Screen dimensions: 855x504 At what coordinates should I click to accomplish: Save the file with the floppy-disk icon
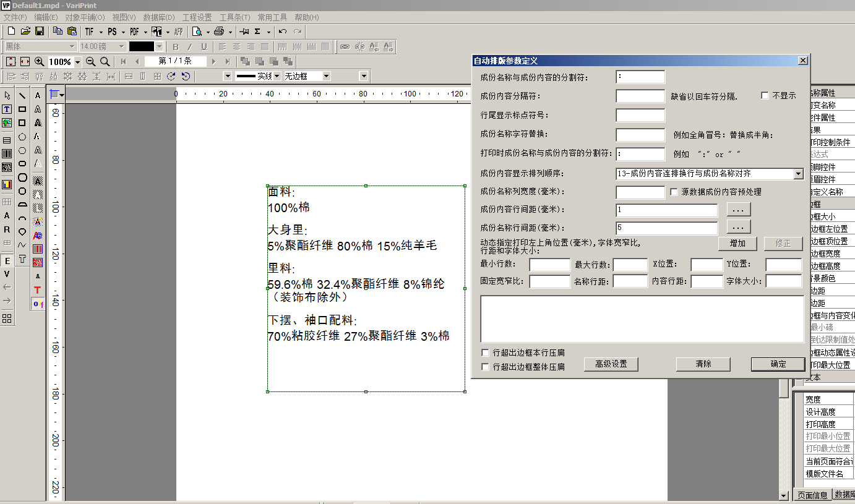click(40, 32)
